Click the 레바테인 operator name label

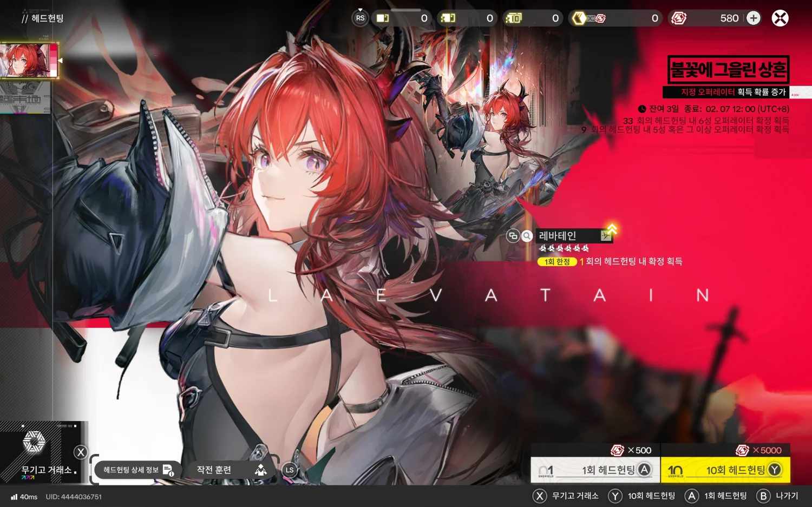pyautogui.click(x=558, y=236)
